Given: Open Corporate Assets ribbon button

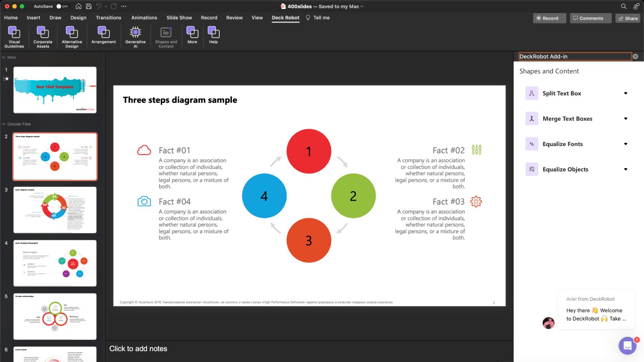Looking at the screenshot, I should 43,37.
